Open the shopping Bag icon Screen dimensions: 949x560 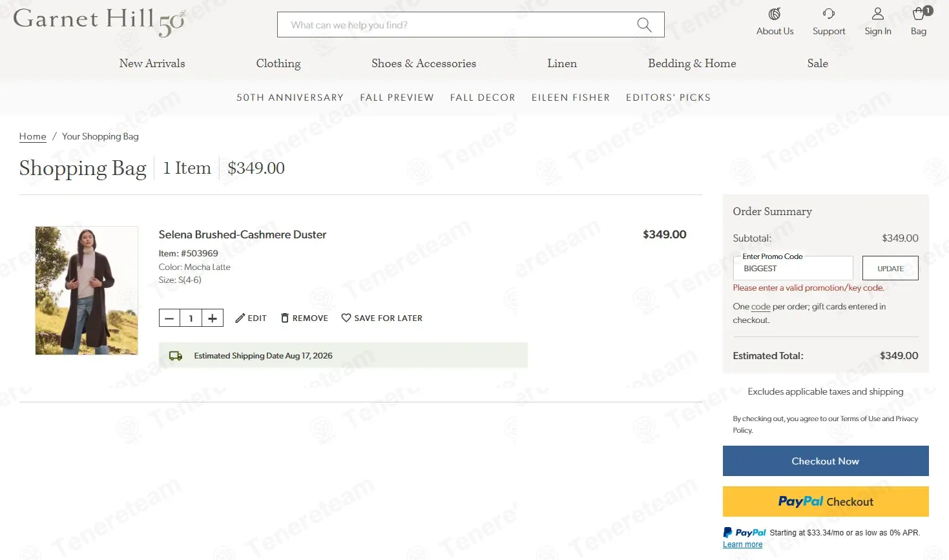tap(919, 14)
